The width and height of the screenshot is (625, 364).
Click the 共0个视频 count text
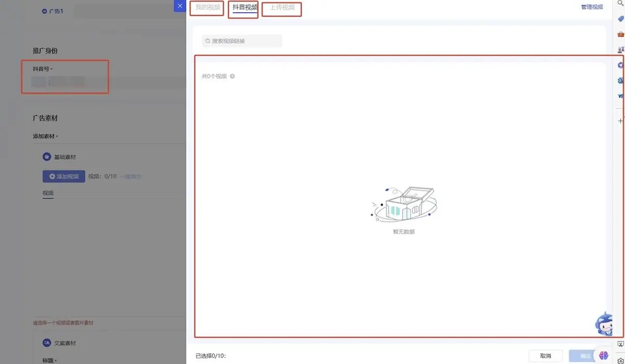click(x=214, y=77)
